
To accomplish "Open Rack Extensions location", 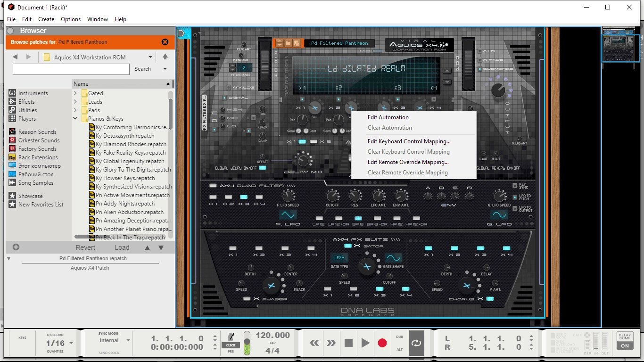I will (33, 157).
